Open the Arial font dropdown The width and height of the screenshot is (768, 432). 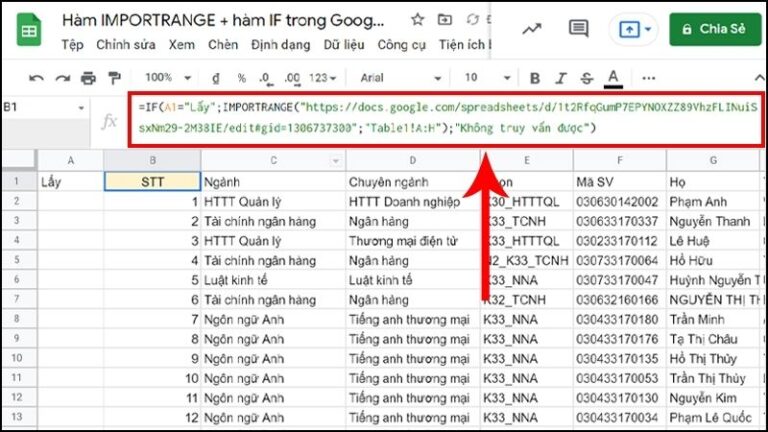[x=401, y=78]
